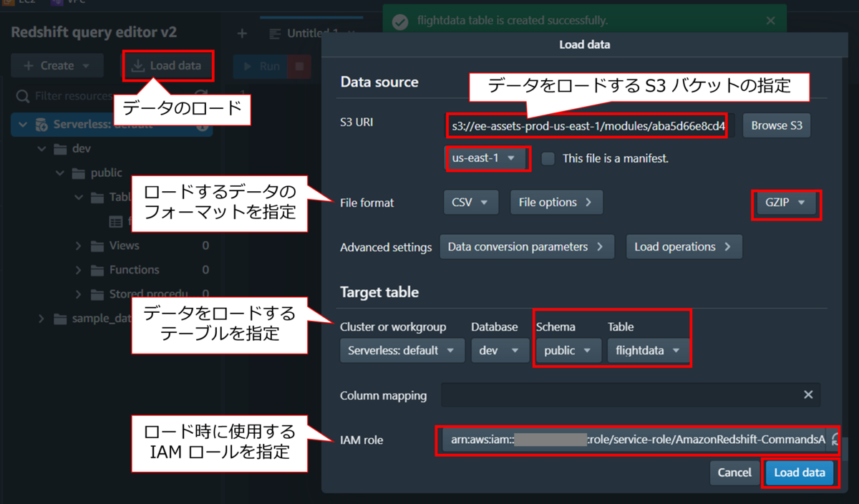
Task: Click the 'Redshift query editor v2' title
Action: 94,32
